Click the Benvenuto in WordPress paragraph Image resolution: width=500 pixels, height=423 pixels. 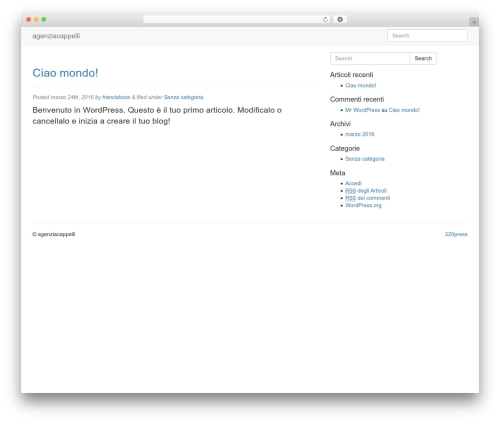[157, 115]
